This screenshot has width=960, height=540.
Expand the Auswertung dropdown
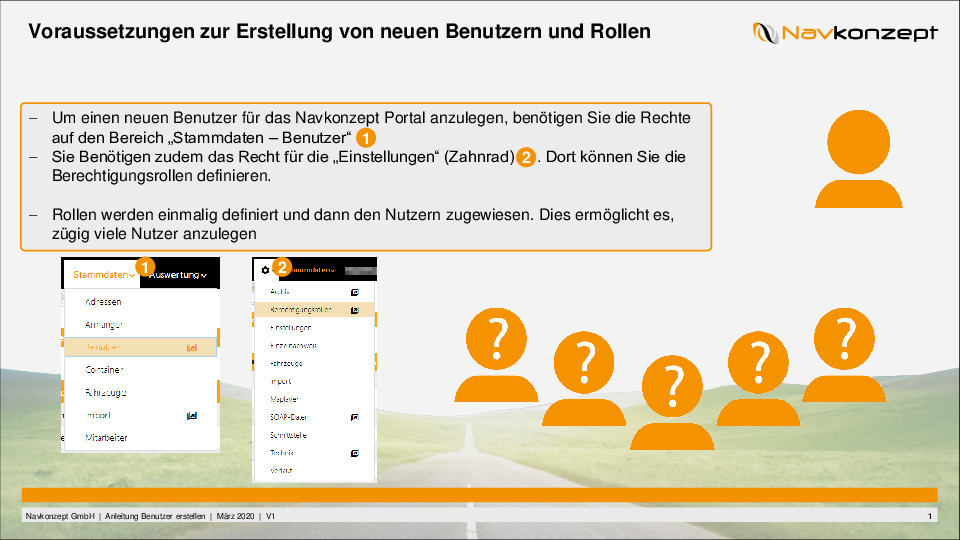coord(178,275)
